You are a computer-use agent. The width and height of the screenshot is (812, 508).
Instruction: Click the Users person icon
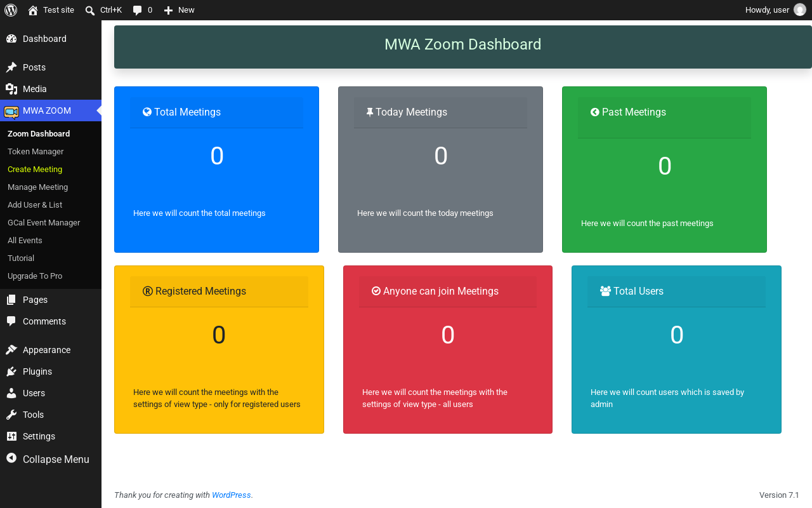tap(11, 393)
